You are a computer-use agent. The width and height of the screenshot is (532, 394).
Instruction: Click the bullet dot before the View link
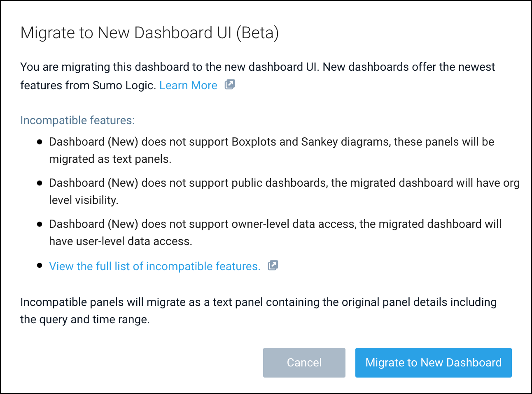pyautogui.click(x=40, y=266)
